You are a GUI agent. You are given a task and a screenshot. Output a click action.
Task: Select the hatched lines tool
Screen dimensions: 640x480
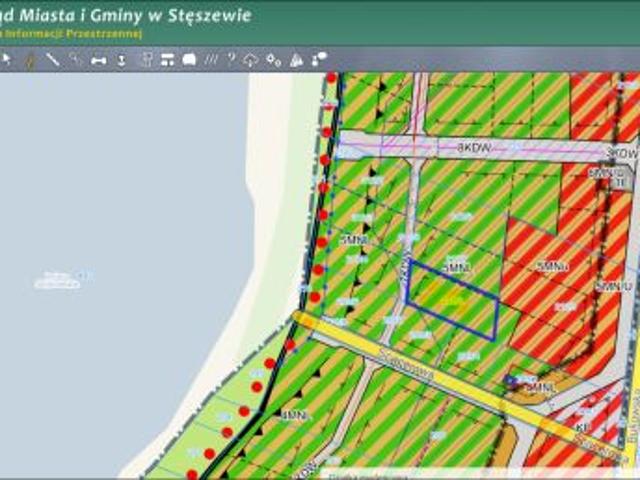coord(211,60)
